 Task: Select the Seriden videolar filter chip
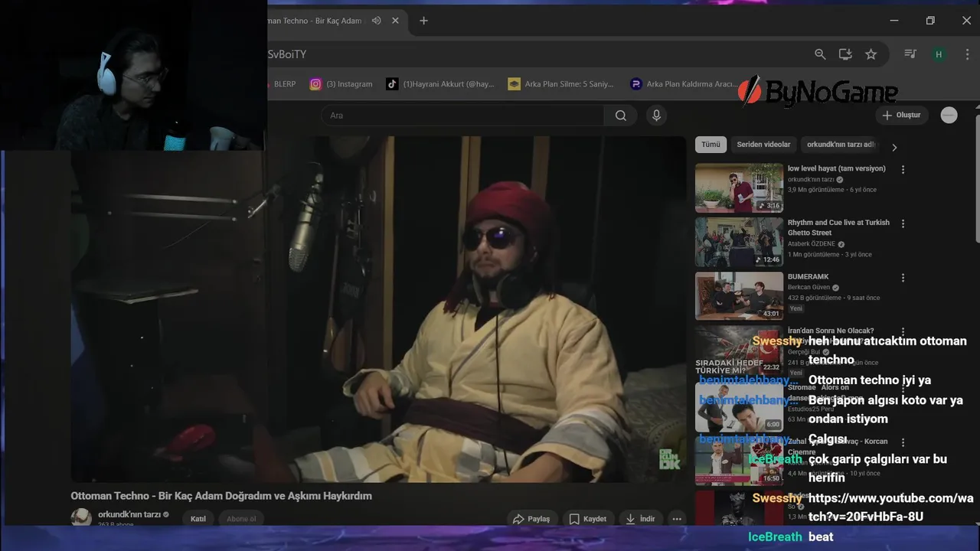pos(763,145)
